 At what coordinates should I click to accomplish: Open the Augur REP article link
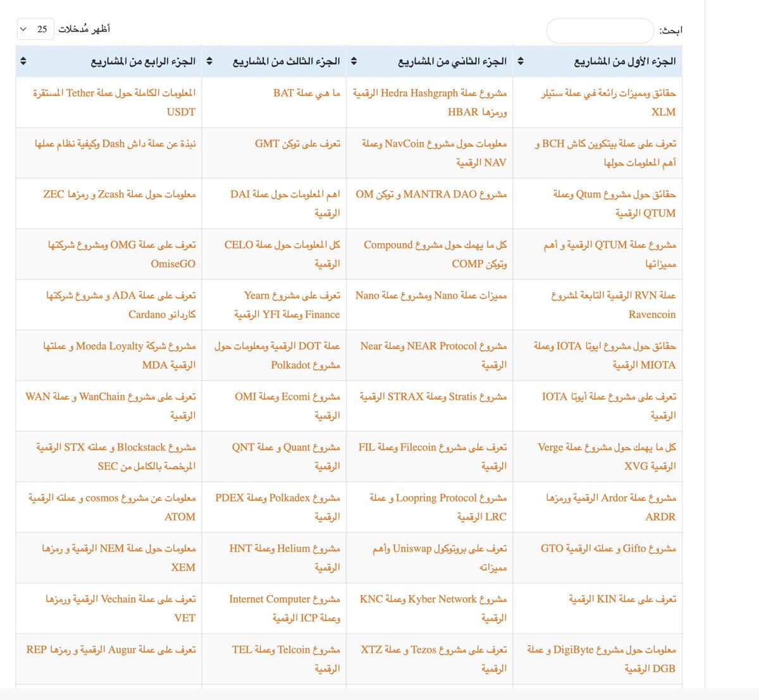click(x=111, y=649)
